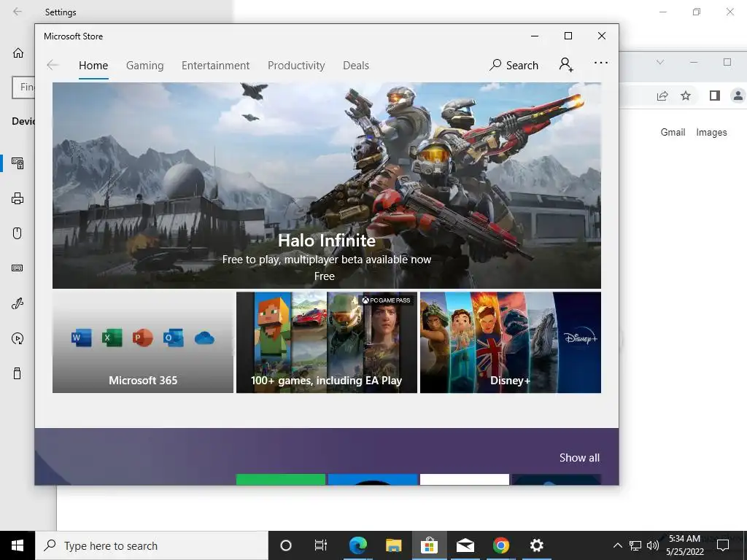Show hidden system tray icons

pos(617,545)
